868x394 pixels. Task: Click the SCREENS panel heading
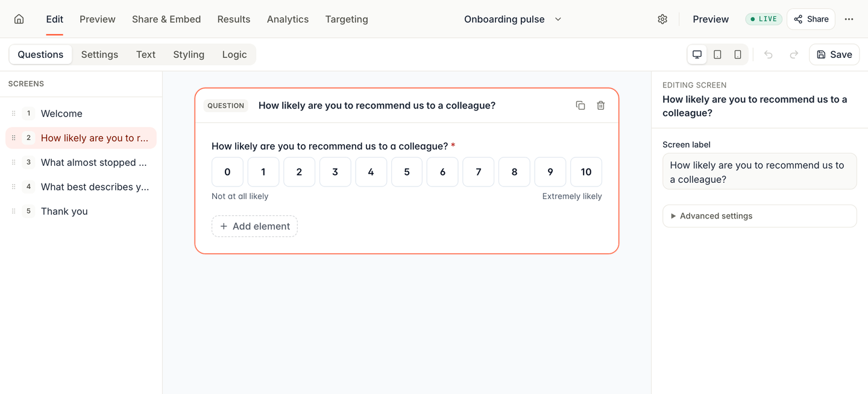click(x=26, y=84)
